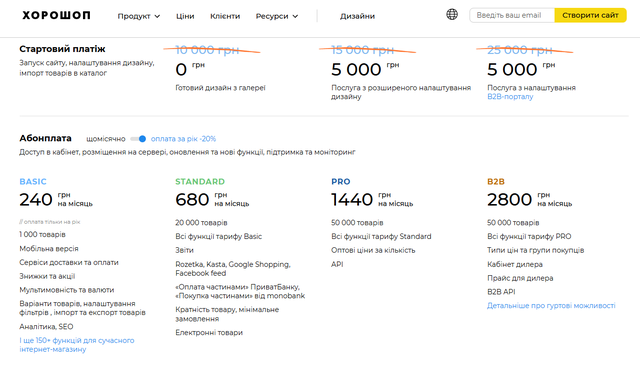Open the language globe icon
Screen dimensions: 640x365
click(452, 15)
